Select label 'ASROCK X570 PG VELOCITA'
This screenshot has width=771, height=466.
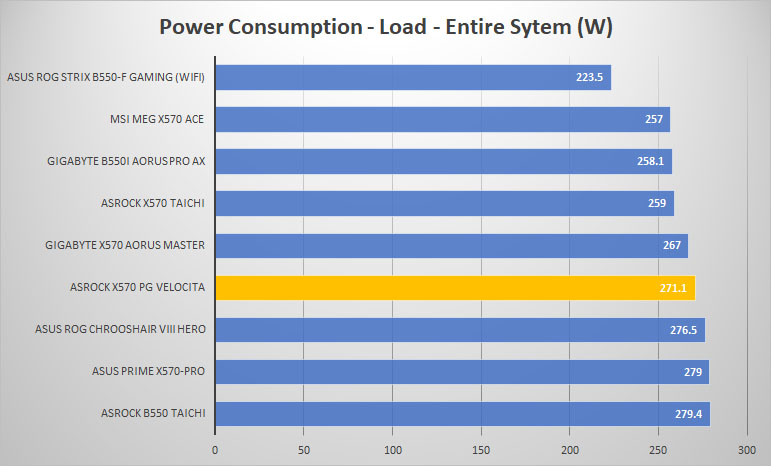click(x=137, y=287)
